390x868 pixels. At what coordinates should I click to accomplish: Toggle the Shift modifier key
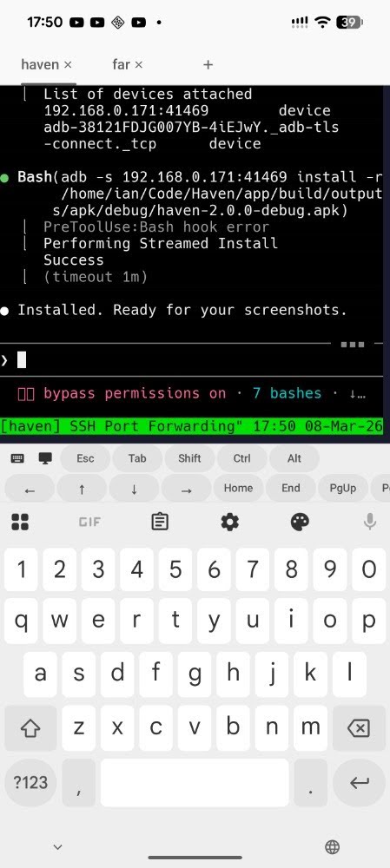pos(189,458)
